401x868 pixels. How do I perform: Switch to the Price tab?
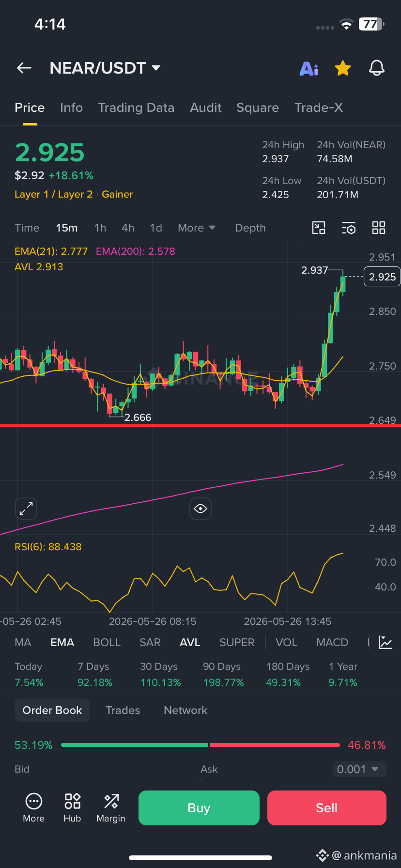[30, 108]
